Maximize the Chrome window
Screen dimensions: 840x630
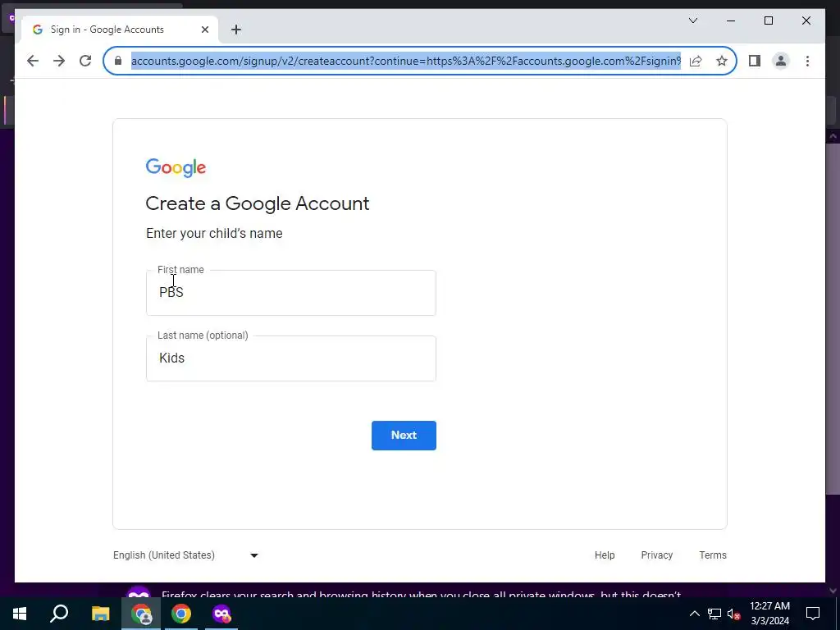click(768, 21)
